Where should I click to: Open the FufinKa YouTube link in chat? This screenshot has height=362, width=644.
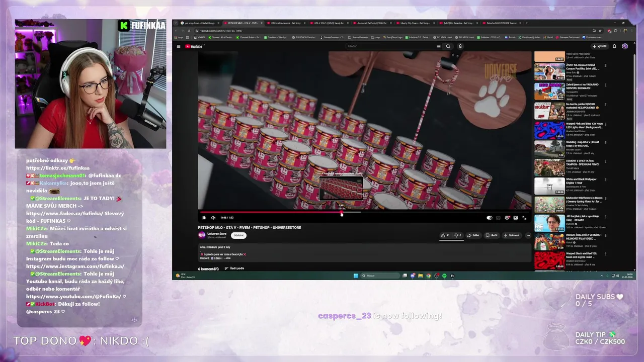point(74,296)
